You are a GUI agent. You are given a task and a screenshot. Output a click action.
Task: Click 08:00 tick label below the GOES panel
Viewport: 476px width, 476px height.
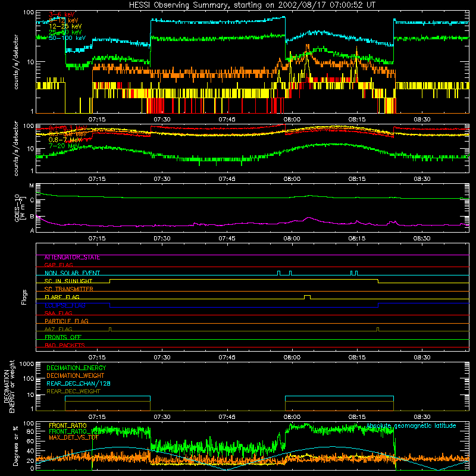click(x=292, y=239)
